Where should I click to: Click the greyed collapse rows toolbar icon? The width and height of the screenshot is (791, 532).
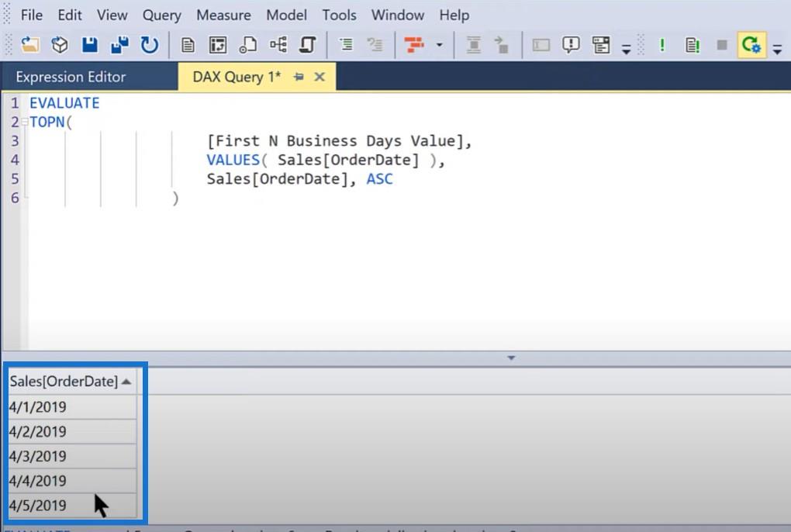[x=473, y=45]
